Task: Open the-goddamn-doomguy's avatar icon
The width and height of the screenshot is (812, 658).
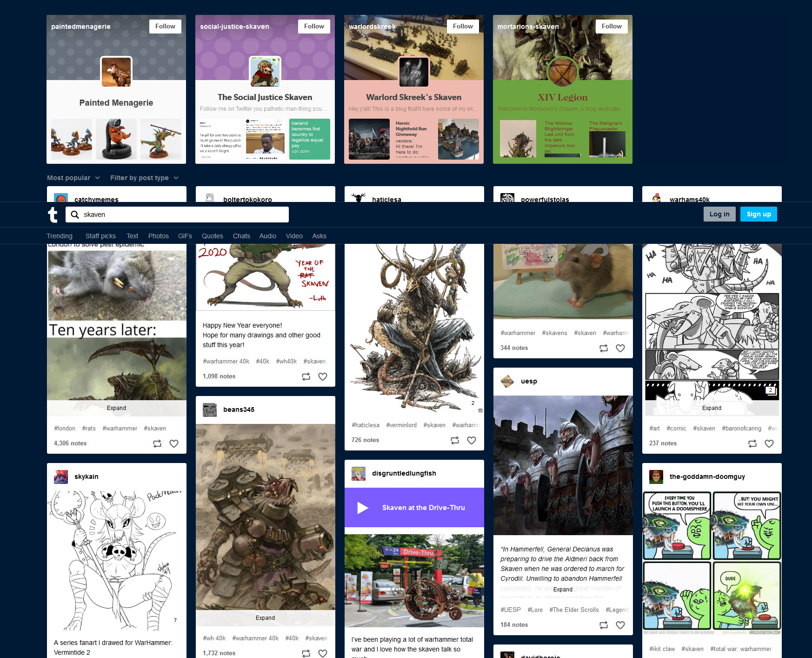Action: [x=656, y=477]
